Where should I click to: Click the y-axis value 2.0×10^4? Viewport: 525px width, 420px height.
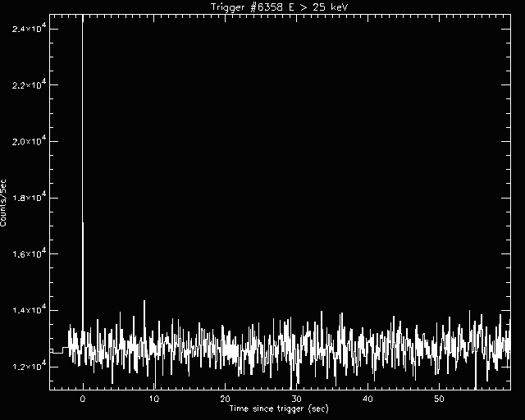pyautogui.click(x=30, y=140)
